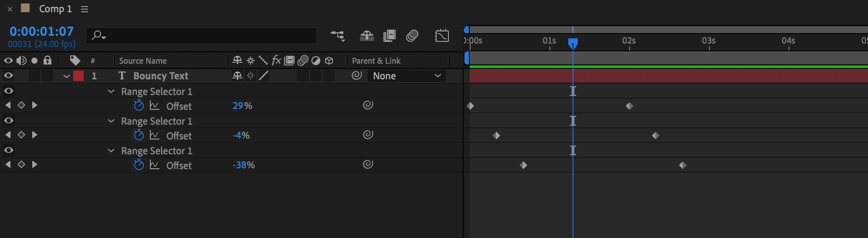Click the current timecode 0:00:01:07
This screenshot has height=238, width=868.
click(42, 31)
